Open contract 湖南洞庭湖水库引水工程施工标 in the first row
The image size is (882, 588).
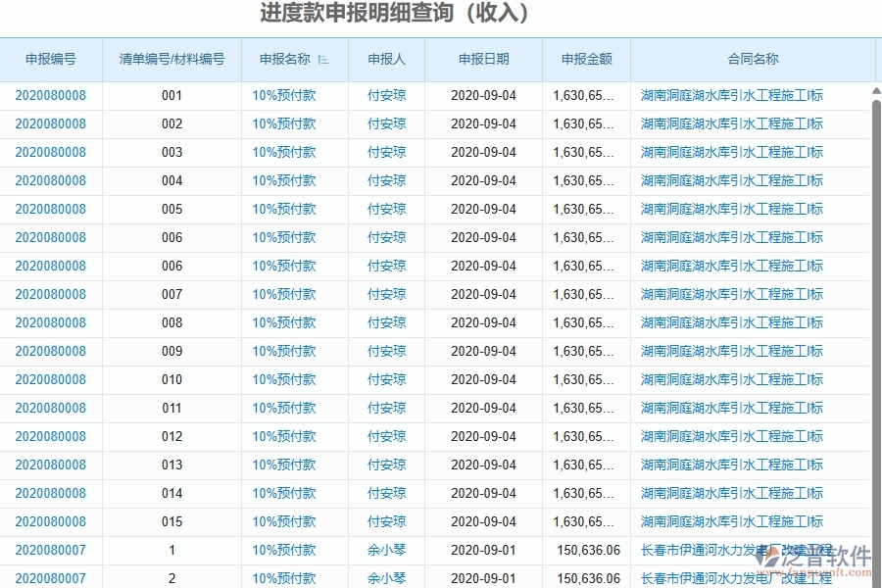(x=730, y=96)
